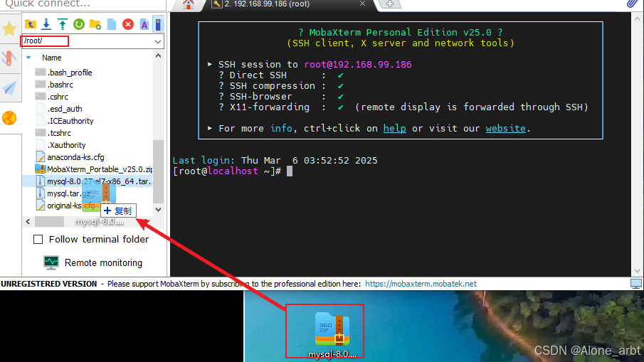644x362 pixels.
Task: Click the root@192.168.99.186 session text
Action: point(358,65)
